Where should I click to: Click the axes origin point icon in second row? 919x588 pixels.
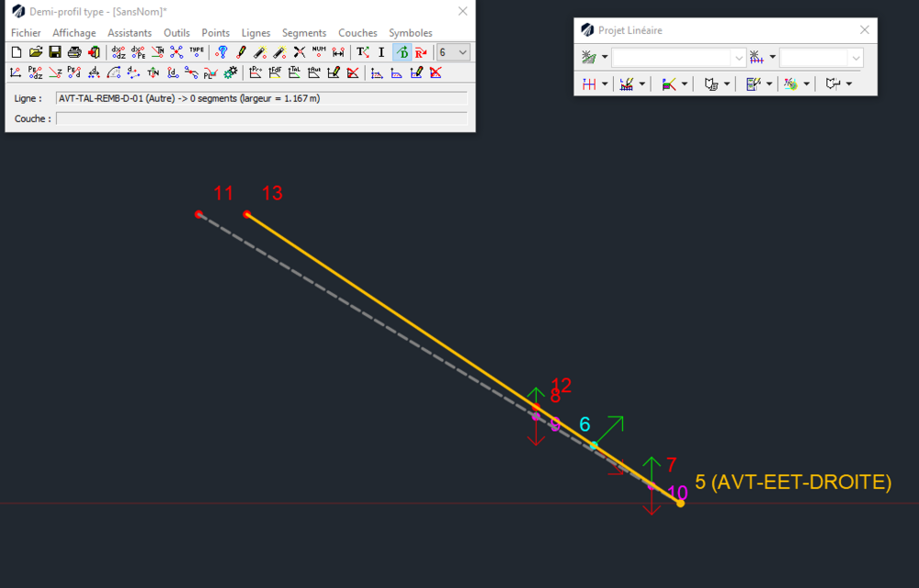pos(16,73)
